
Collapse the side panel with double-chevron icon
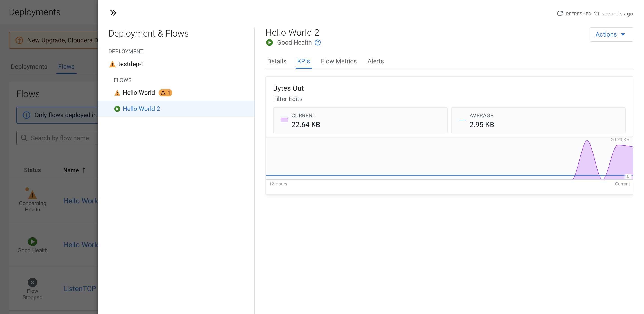coord(113,13)
